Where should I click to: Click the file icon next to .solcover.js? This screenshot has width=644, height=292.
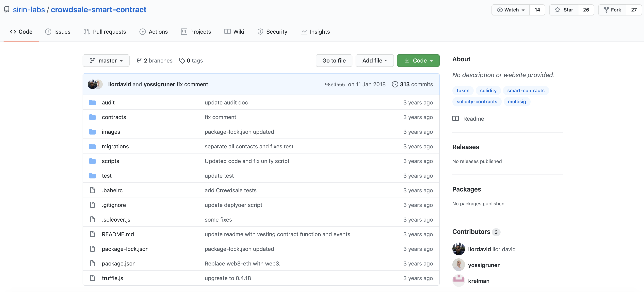[x=92, y=220]
